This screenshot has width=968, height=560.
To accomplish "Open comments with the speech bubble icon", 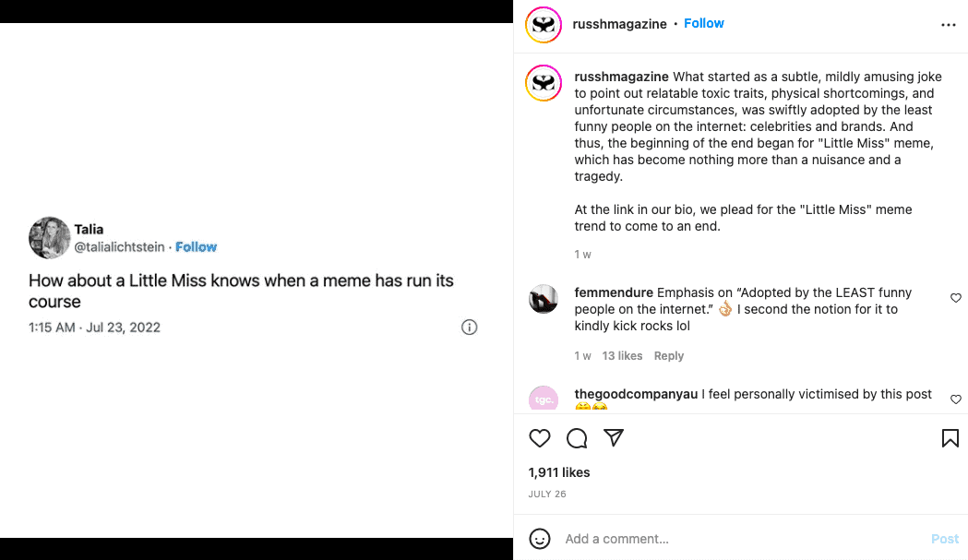I will pyautogui.click(x=577, y=438).
